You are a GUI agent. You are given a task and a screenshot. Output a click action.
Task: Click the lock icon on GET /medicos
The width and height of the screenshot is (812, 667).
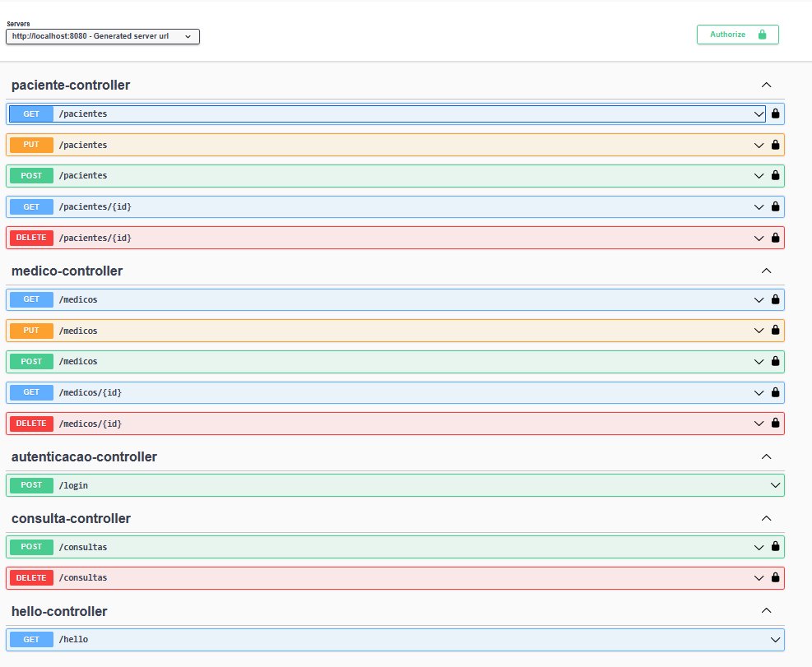point(775,299)
